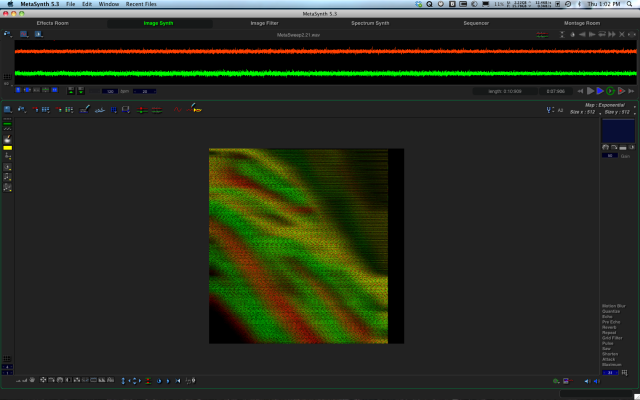Click the red sine wave icon
This screenshot has height=400, width=640.
(x=178, y=109)
